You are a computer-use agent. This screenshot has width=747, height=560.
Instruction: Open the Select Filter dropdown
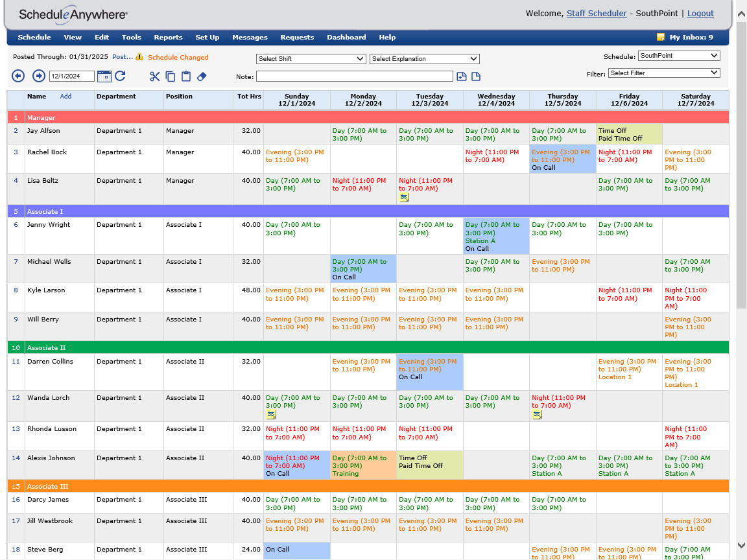coord(664,73)
